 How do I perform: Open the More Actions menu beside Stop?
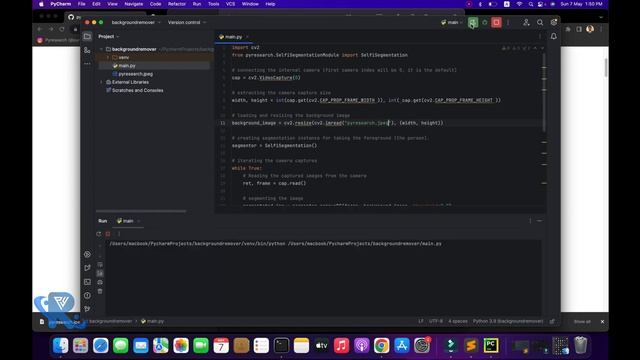(x=508, y=22)
